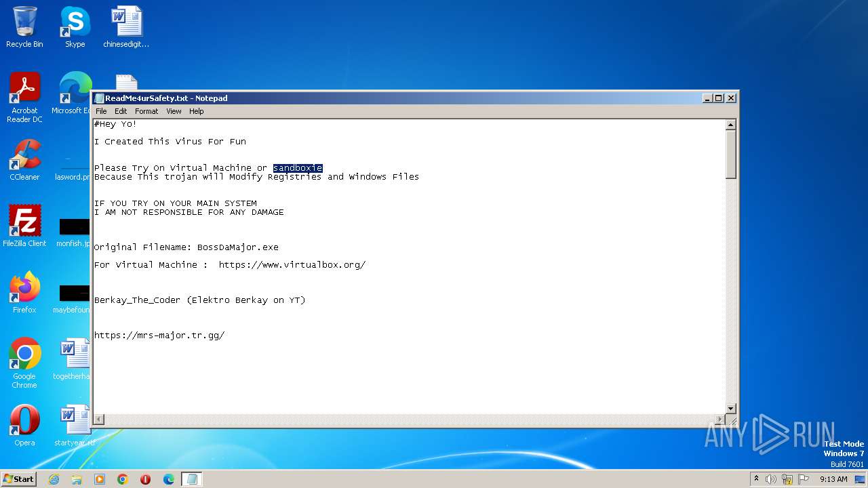Click the vertical scrollbar down arrow
The width and height of the screenshot is (868, 488).
tap(731, 408)
